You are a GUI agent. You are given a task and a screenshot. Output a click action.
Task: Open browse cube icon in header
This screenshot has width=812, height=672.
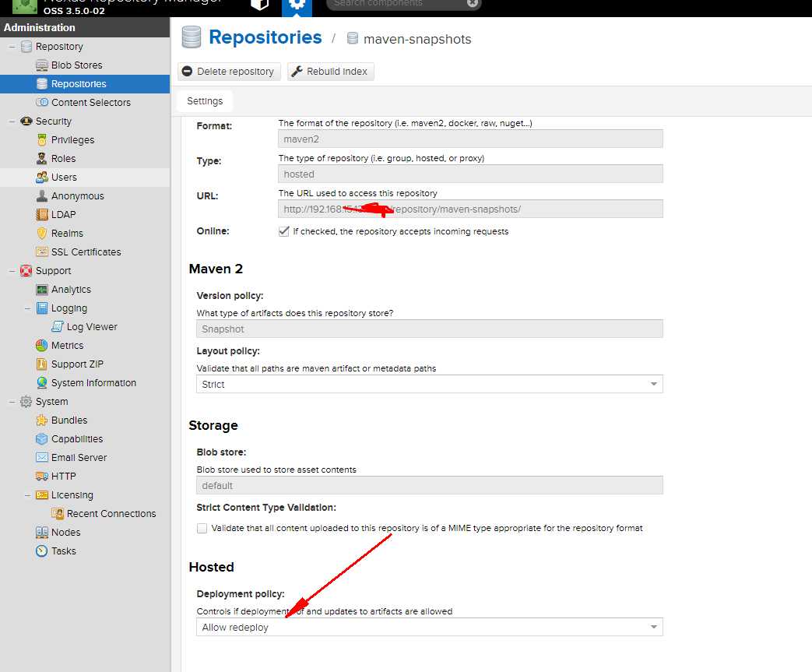click(259, 5)
